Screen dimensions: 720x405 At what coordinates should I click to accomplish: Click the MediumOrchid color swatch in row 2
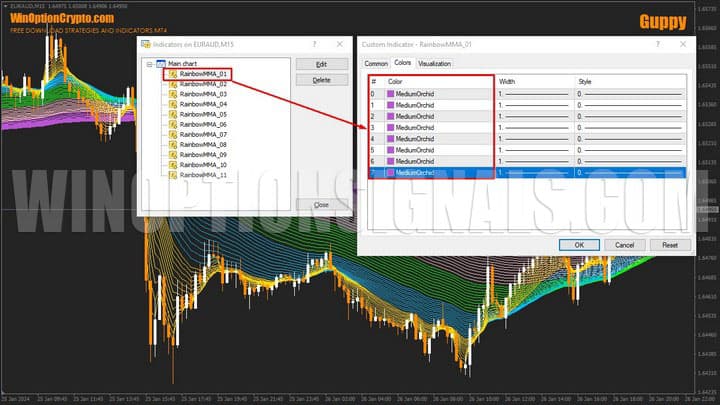391,116
